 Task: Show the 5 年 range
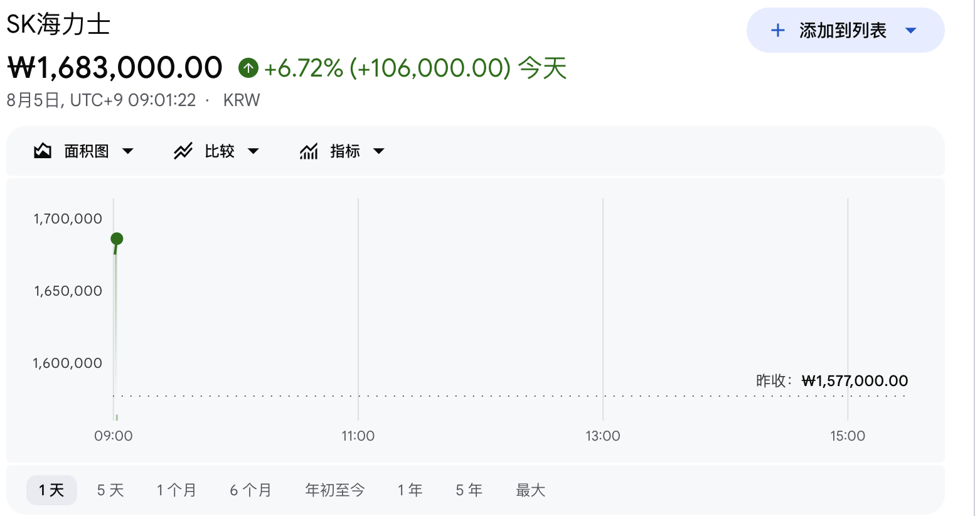click(469, 490)
